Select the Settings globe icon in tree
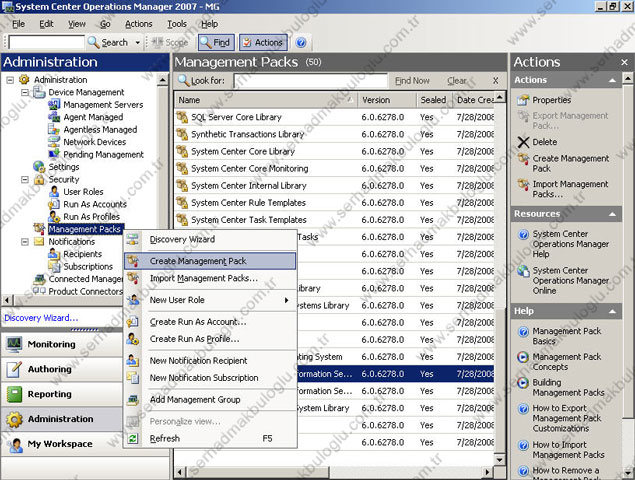The image size is (635, 480). click(39, 167)
